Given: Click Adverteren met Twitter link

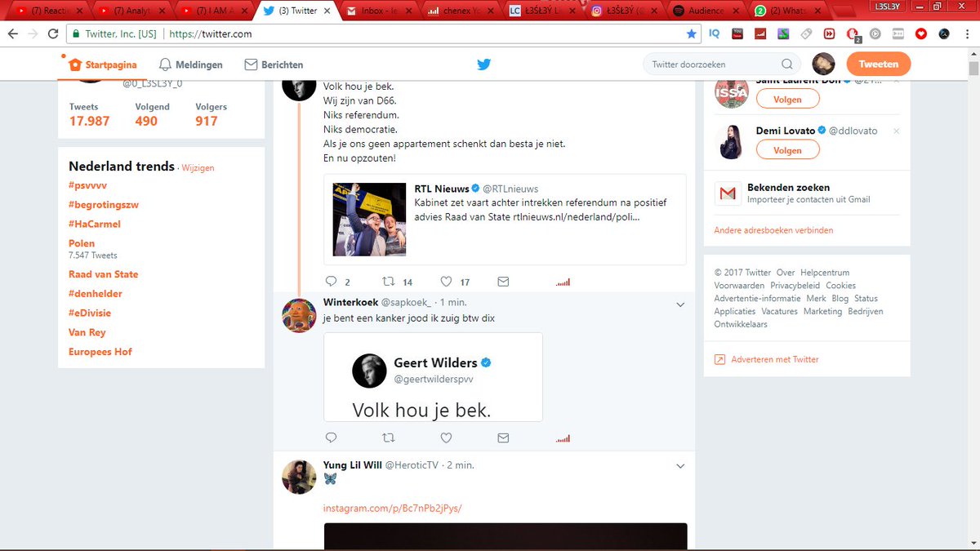Looking at the screenshot, I should click(x=766, y=359).
